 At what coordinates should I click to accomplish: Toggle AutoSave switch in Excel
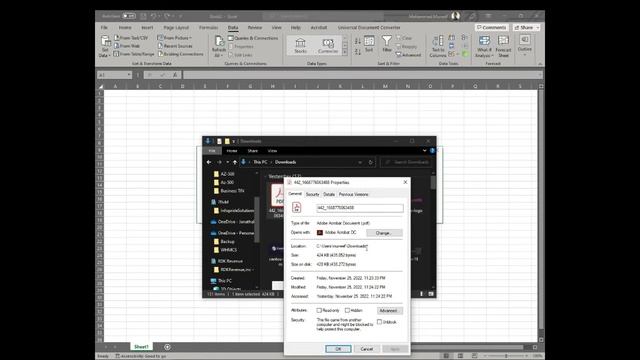click(x=129, y=16)
